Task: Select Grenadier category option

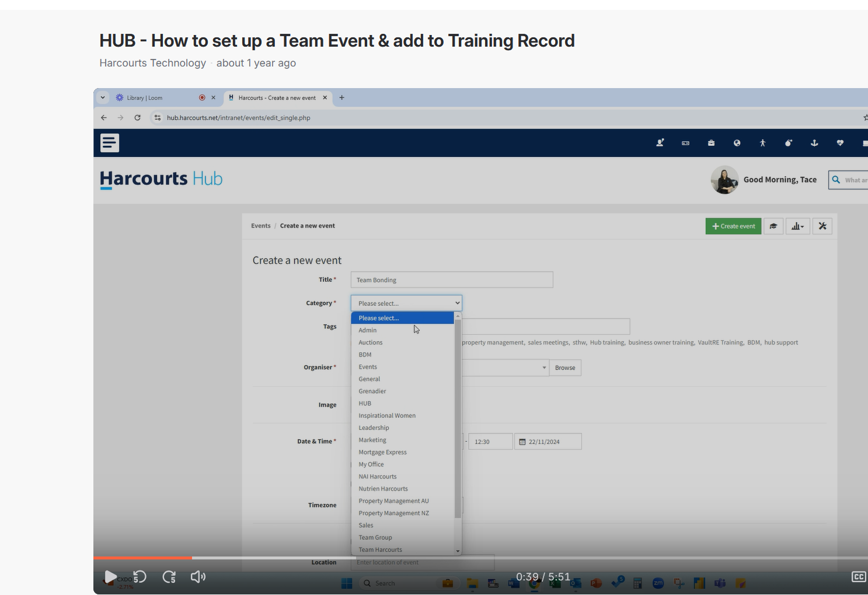Action: click(x=402, y=391)
